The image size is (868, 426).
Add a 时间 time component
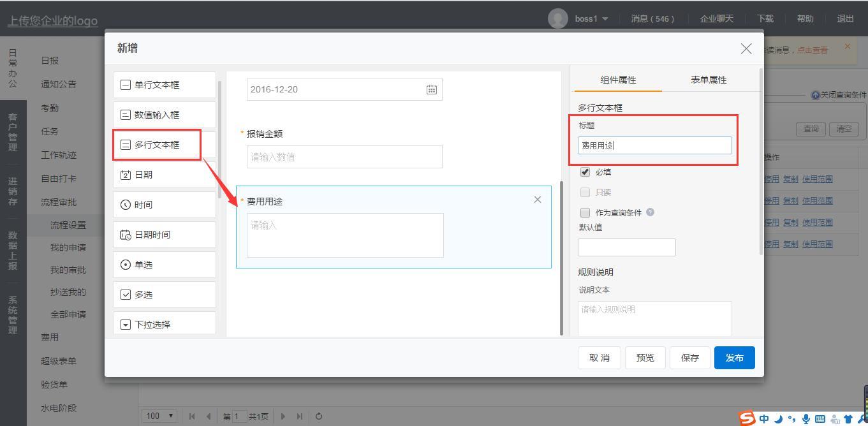164,205
